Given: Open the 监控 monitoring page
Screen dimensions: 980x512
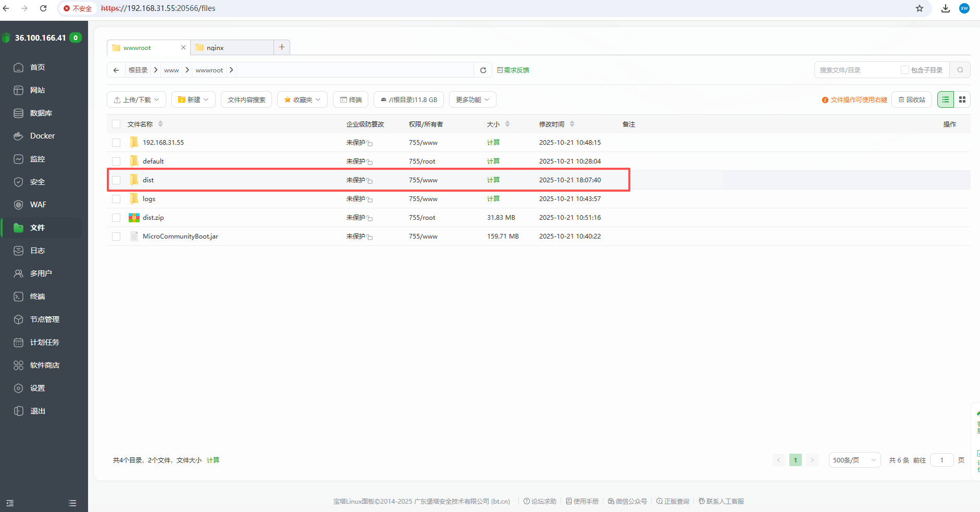Looking at the screenshot, I should pyautogui.click(x=39, y=158).
